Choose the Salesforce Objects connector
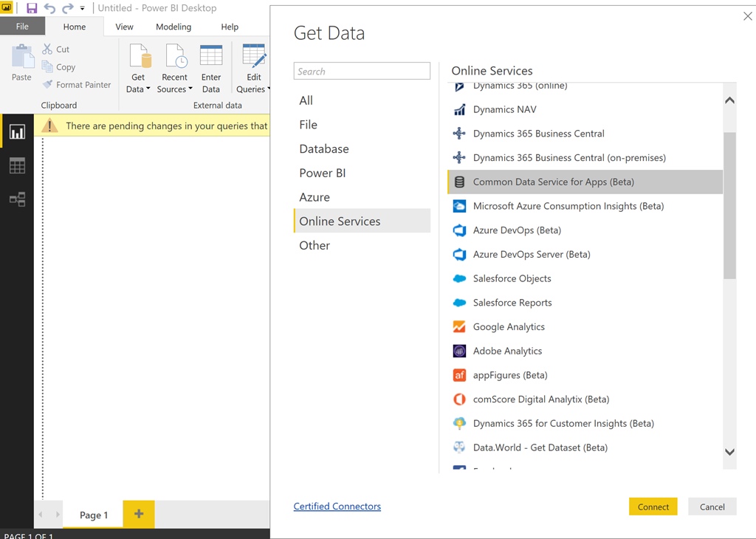756x539 pixels. coord(512,278)
